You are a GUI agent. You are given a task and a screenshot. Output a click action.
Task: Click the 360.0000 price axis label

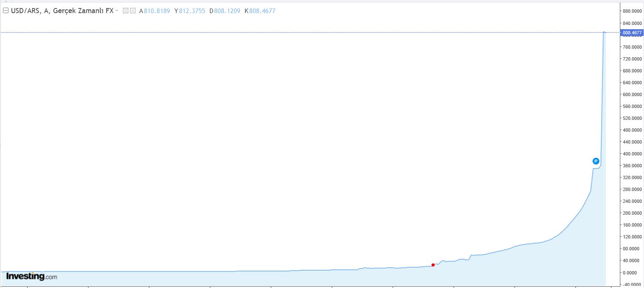[632, 166]
